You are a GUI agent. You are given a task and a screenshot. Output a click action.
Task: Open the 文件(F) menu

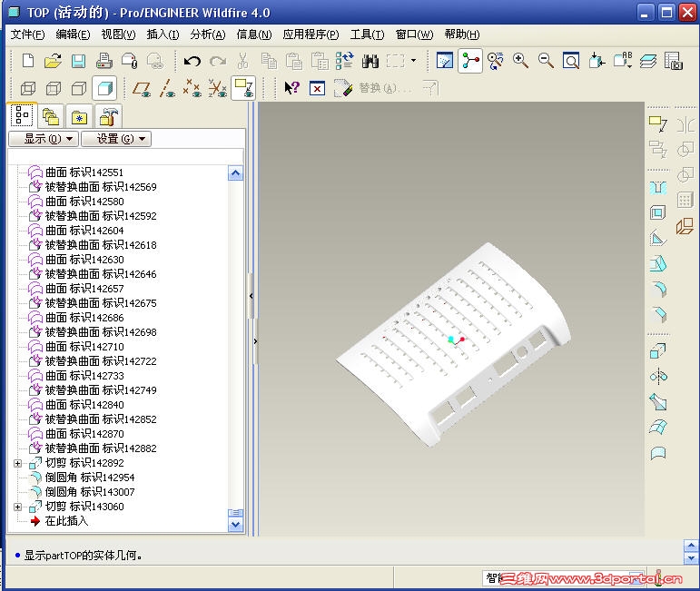[x=27, y=34]
